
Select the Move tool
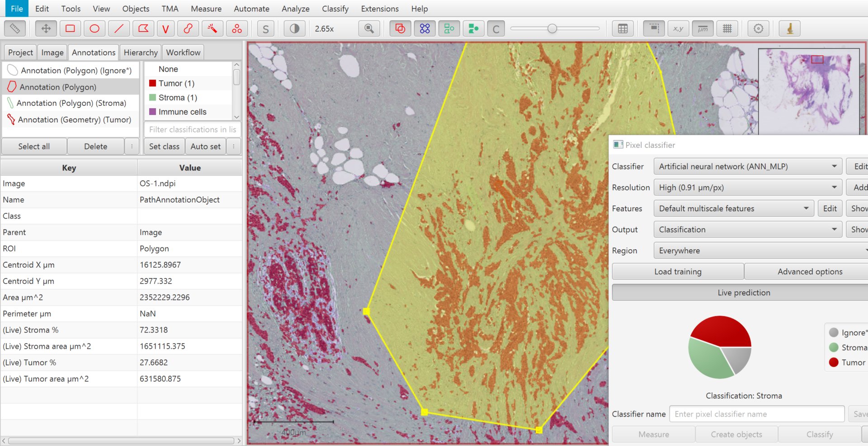pos(46,28)
